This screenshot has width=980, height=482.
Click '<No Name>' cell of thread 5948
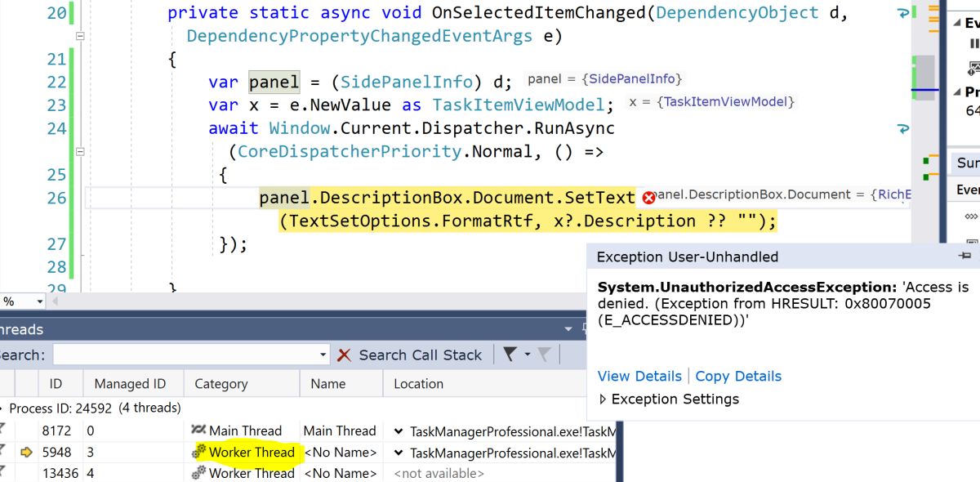click(x=341, y=452)
